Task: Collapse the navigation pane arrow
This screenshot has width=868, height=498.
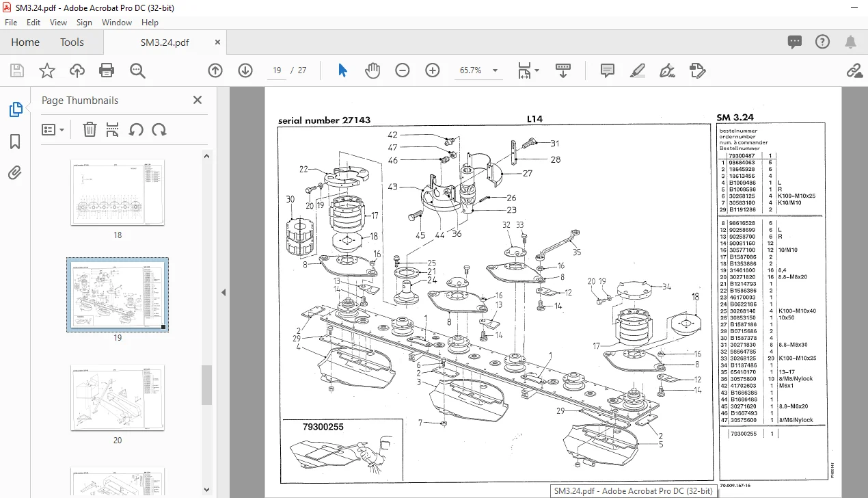Action: 223,293
